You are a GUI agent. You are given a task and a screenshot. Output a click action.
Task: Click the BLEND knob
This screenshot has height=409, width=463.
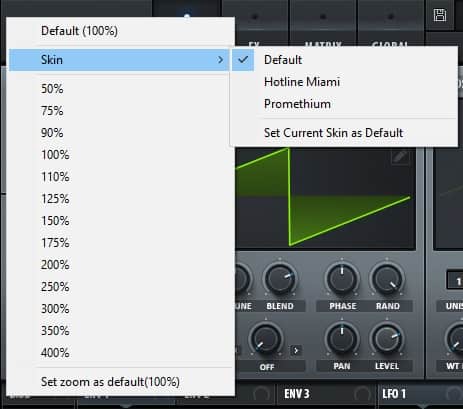coord(280,279)
